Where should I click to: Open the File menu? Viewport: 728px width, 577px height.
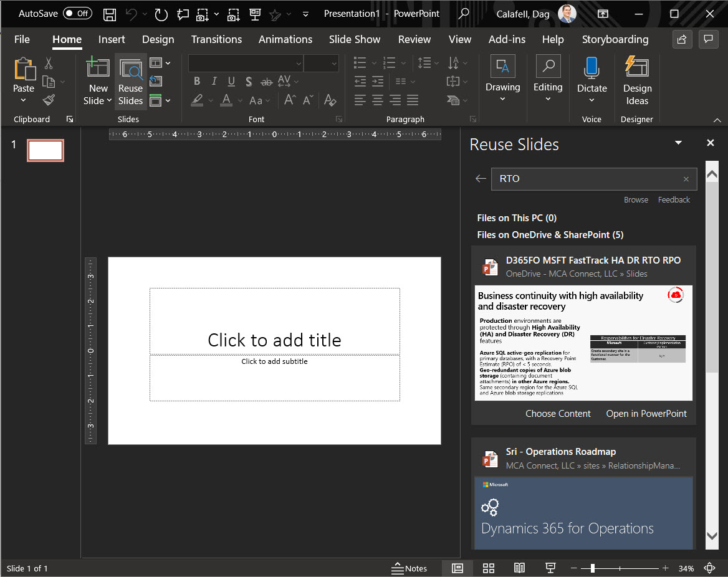(22, 39)
